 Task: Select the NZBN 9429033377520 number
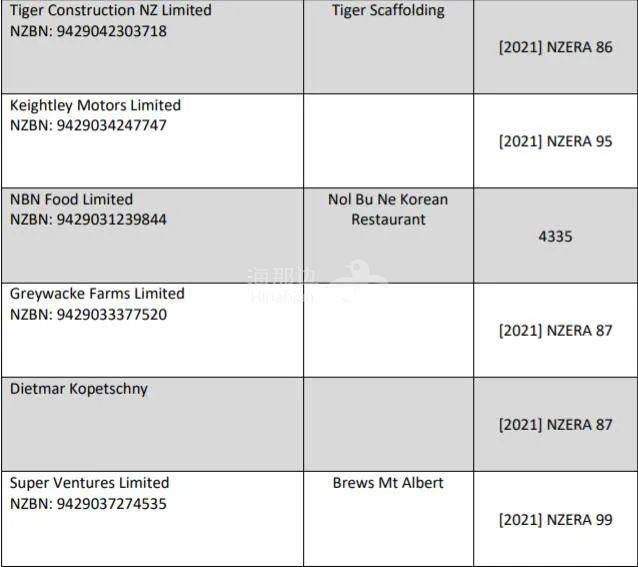(88, 315)
